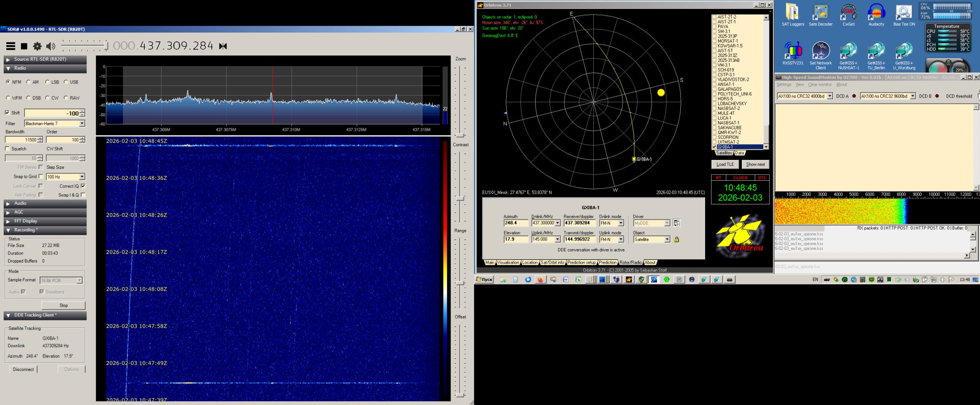Image resolution: width=980 pixels, height=405 pixels.
Task: Toggle the Correct IQ checkbox
Action: click(83, 186)
